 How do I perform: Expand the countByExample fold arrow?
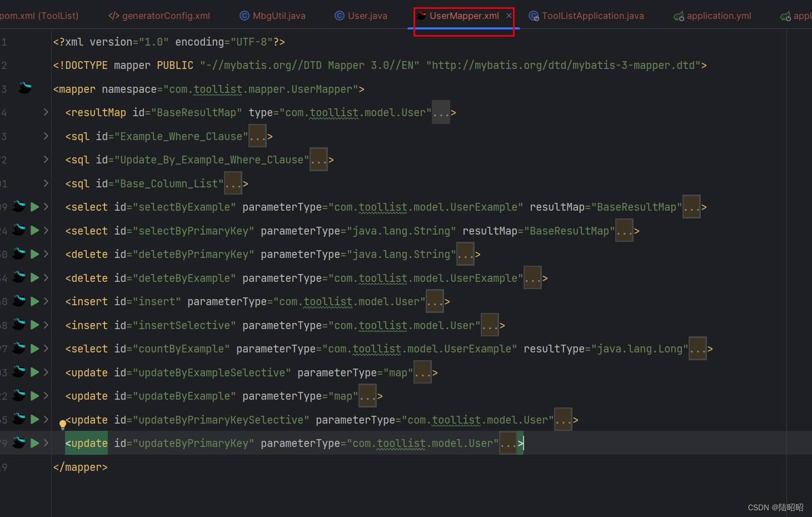coord(46,349)
